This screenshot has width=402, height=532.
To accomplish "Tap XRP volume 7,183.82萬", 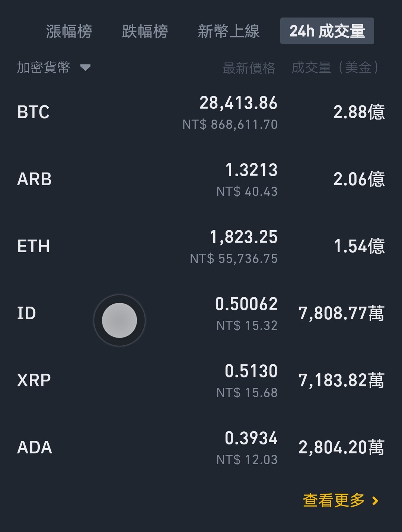I will (341, 380).
